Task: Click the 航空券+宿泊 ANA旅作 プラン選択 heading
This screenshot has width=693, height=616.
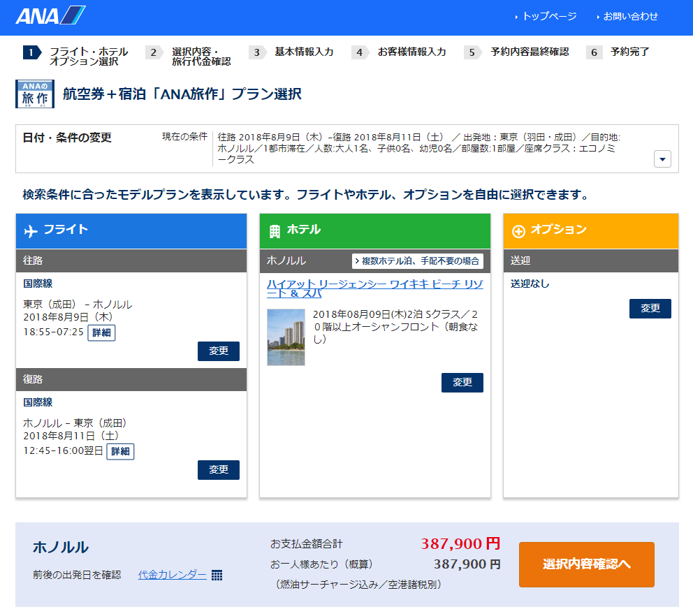Action: (182, 94)
